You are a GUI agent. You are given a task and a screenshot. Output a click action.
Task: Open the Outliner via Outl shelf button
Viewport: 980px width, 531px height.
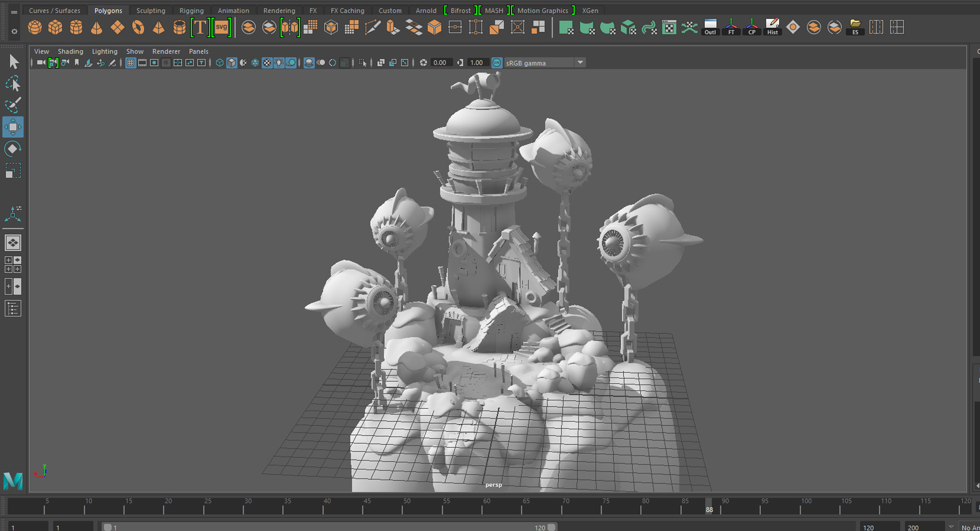710,27
